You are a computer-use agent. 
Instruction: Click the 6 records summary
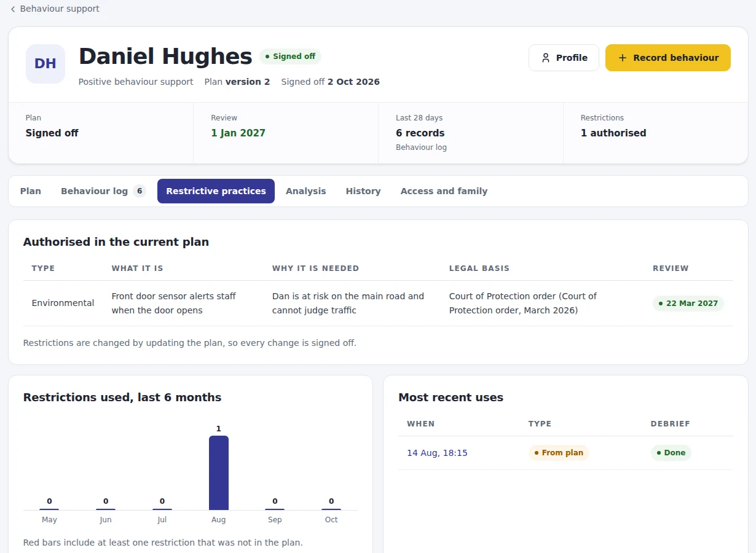420,133
